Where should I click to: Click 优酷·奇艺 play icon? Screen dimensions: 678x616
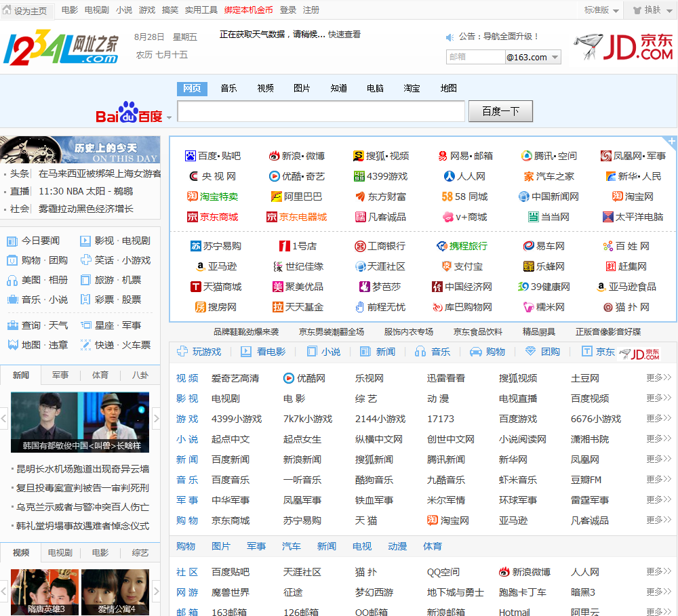tap(274, 176)
